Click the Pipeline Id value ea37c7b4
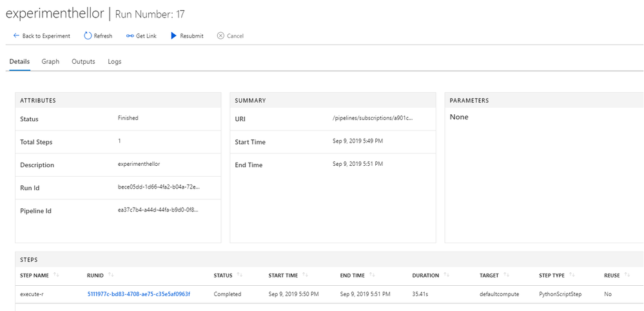The image size is (644, 311). pyautogui.click(x=159, y=210)
